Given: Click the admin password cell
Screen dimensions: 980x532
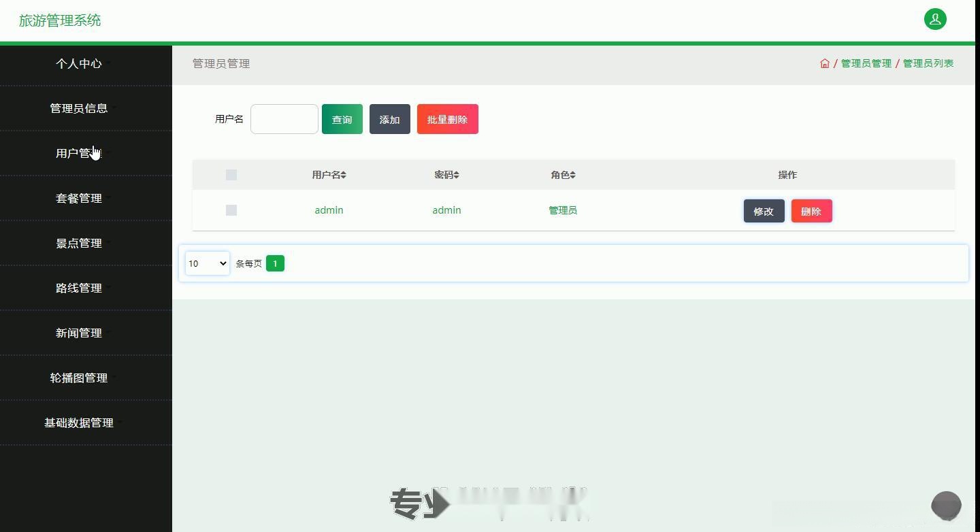Looking at the screenshot, I should click(446, 210).
